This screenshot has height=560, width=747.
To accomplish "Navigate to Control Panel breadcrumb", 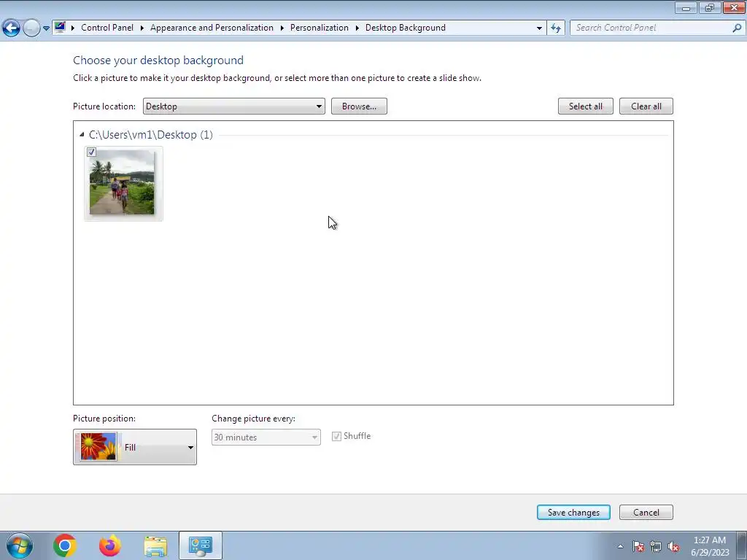I will 107,28.
